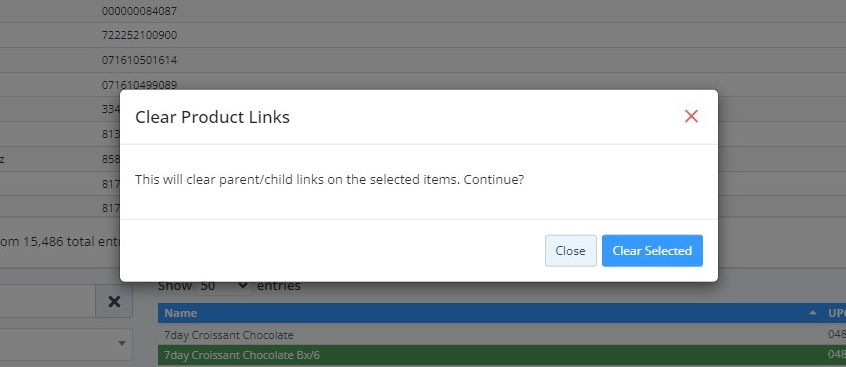The height and width of the screenshot is (367, 846).
Task: Select the row with UPC 071610501614
Action: point(423,60)
